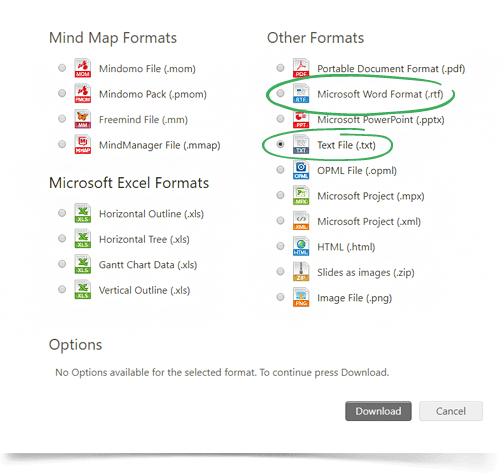
Task: Choose Microsoft Project (.mpx) radio option
Action: (x=280, y=195)
